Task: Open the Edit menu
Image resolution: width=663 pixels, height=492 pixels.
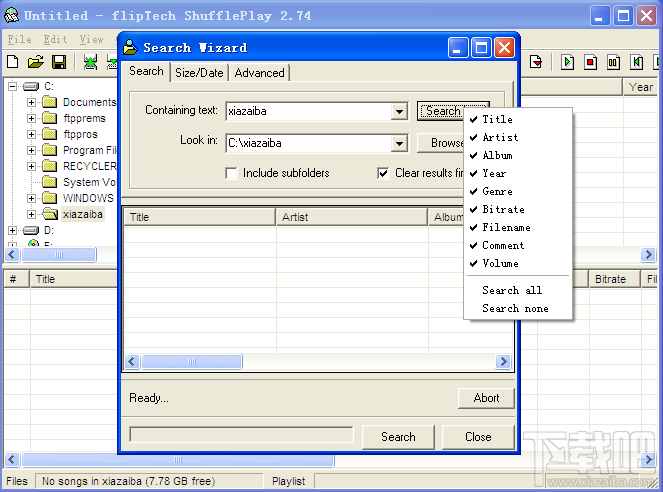Action: [x=55, y=39]
